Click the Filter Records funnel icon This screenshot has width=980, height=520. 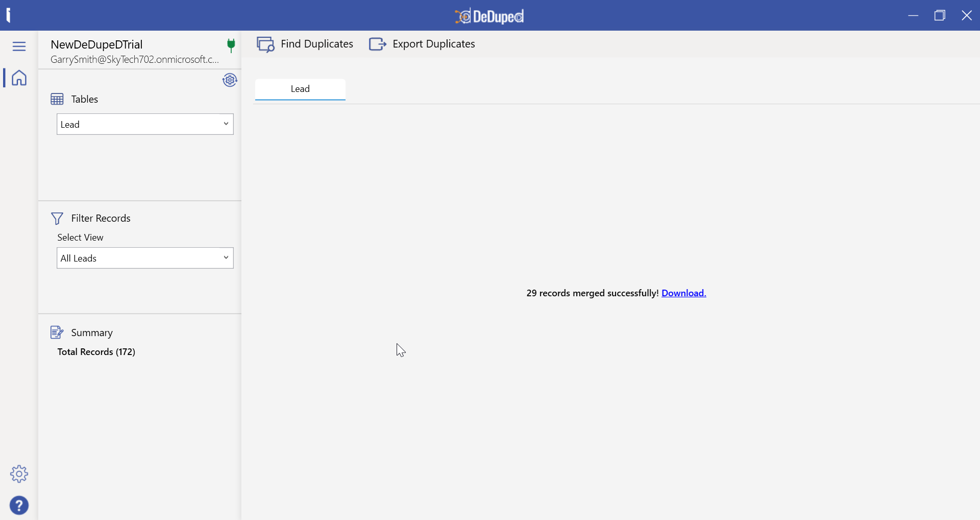57,219
